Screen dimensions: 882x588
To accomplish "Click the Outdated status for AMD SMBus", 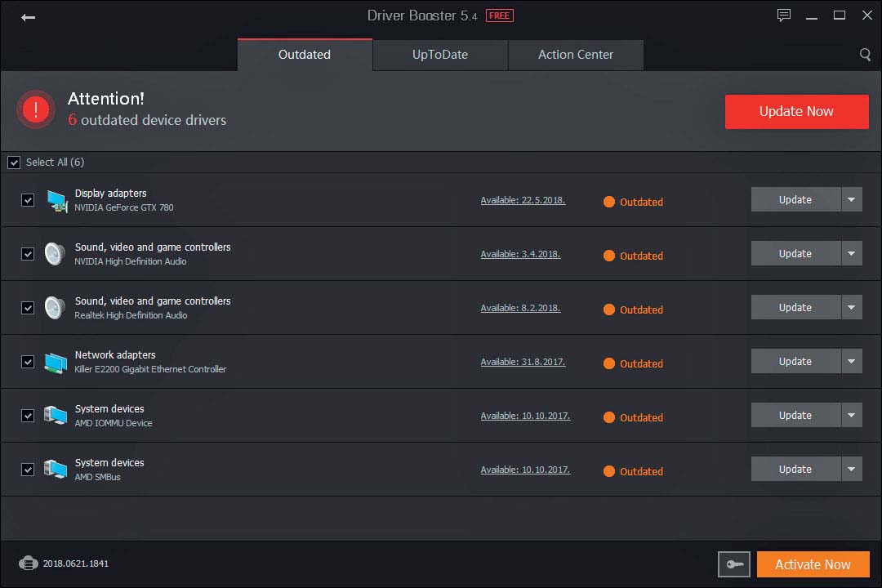I will [641, 471].
